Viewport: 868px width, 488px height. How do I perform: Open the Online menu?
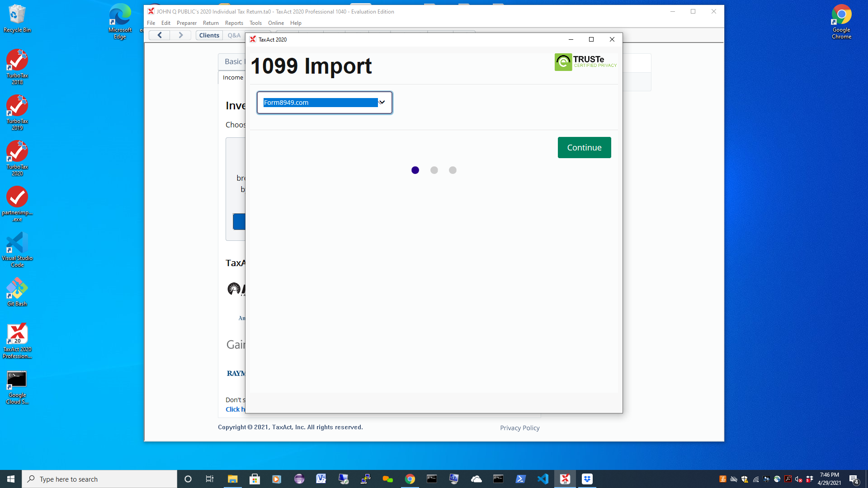[x=276, y=23]
